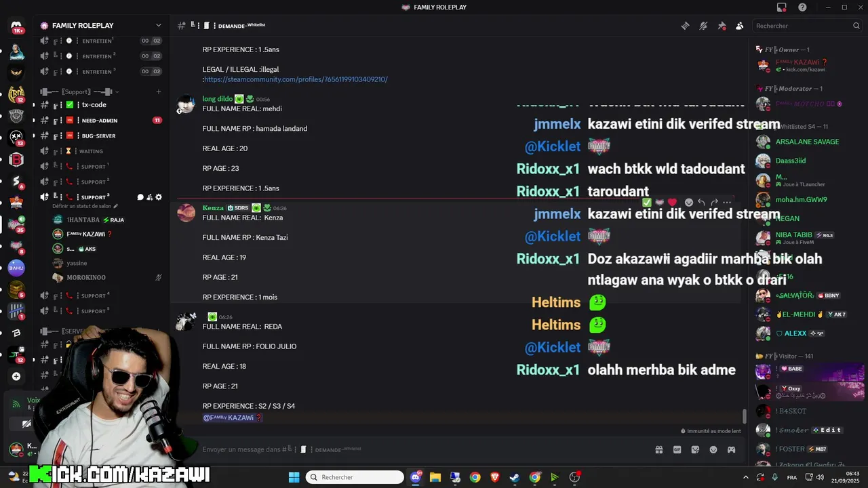
Task: Show hidden system tray icons chevron
Action: point(746,477)
